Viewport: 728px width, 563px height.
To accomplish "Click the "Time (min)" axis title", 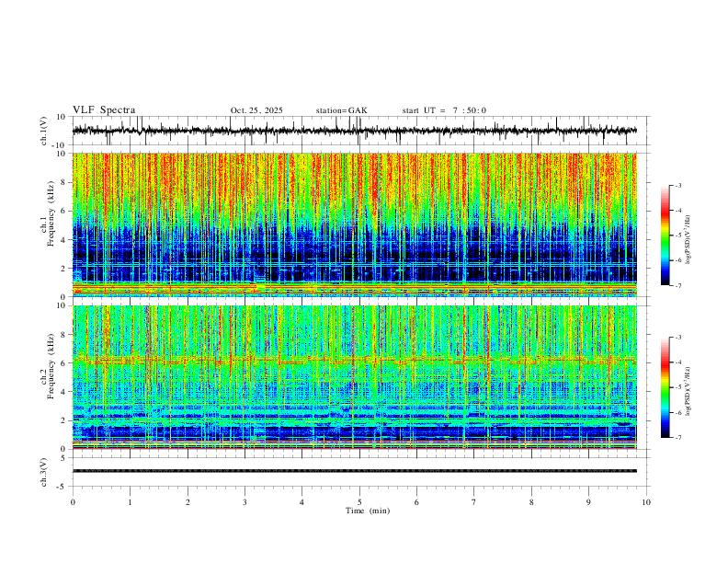I will click(x=368, y=511).
